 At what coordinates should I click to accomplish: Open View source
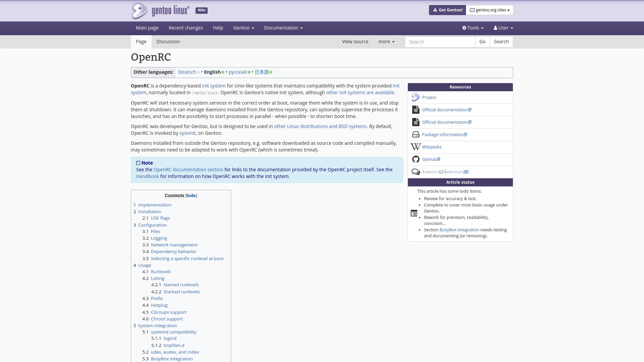coord(355,42)
